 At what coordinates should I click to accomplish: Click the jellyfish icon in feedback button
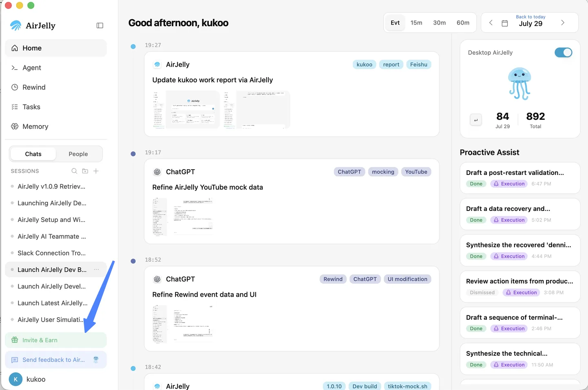[x=96, y=359]
